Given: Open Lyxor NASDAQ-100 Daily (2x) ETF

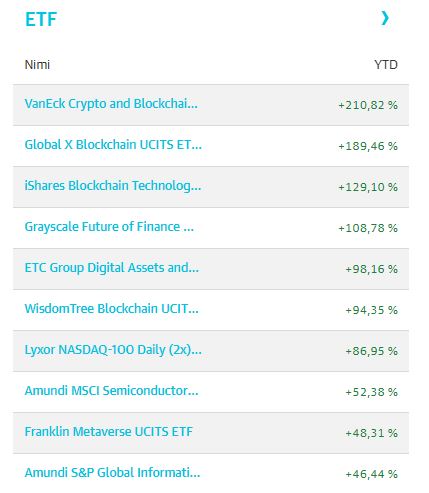Looking at the screenshot, I should [x=113, y=350].
